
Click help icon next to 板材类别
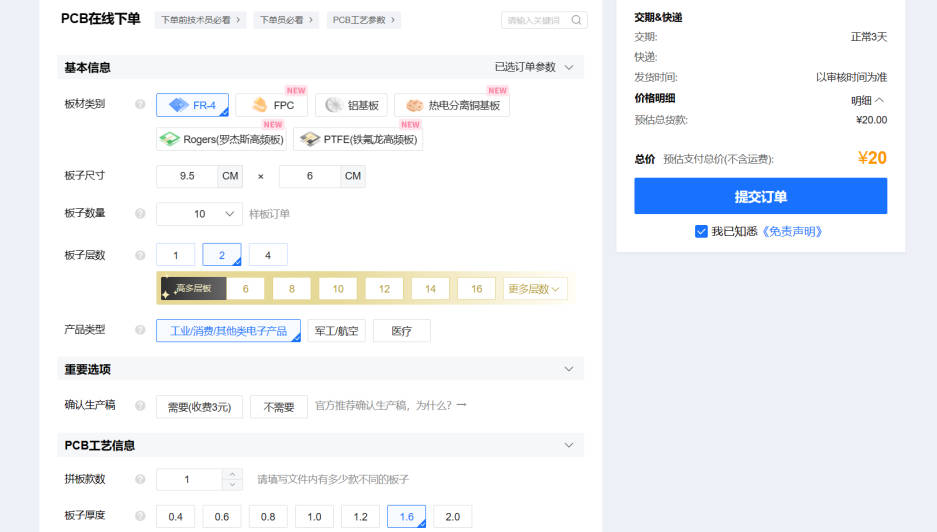[140, 104]
